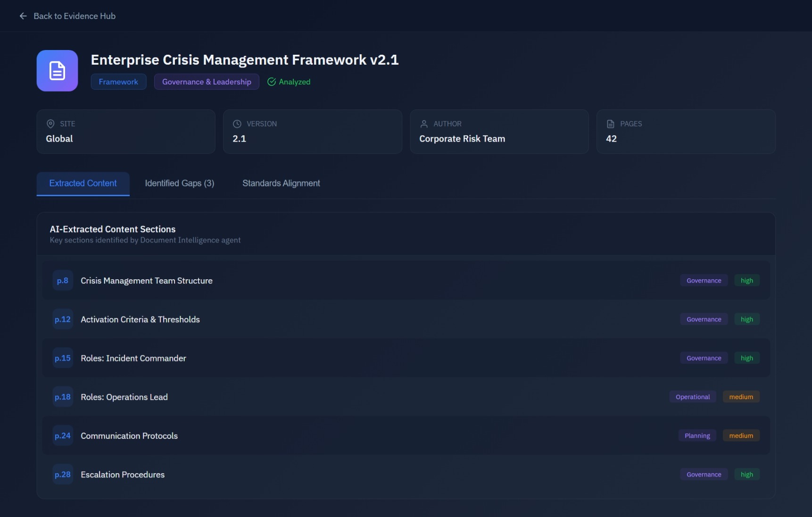Image resolution: width=812 pixels, height=517 pixels.
Task: Click the Site location pin icon
Action: tap(50, 124)
